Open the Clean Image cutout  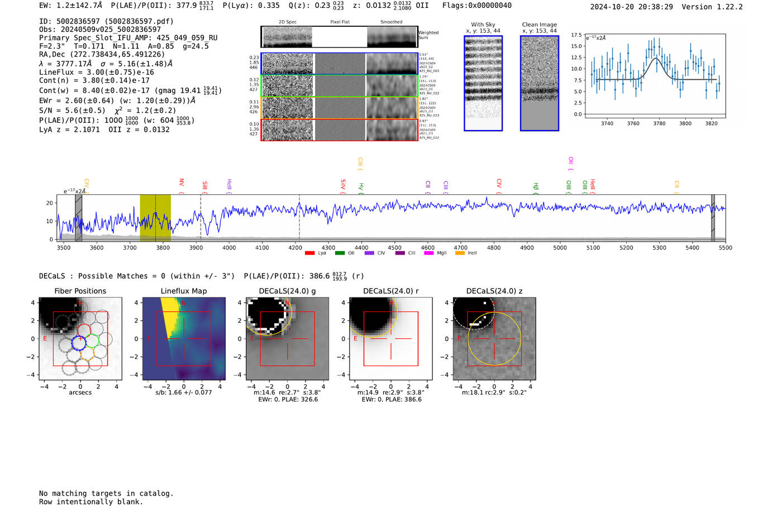tap(539, 83)
